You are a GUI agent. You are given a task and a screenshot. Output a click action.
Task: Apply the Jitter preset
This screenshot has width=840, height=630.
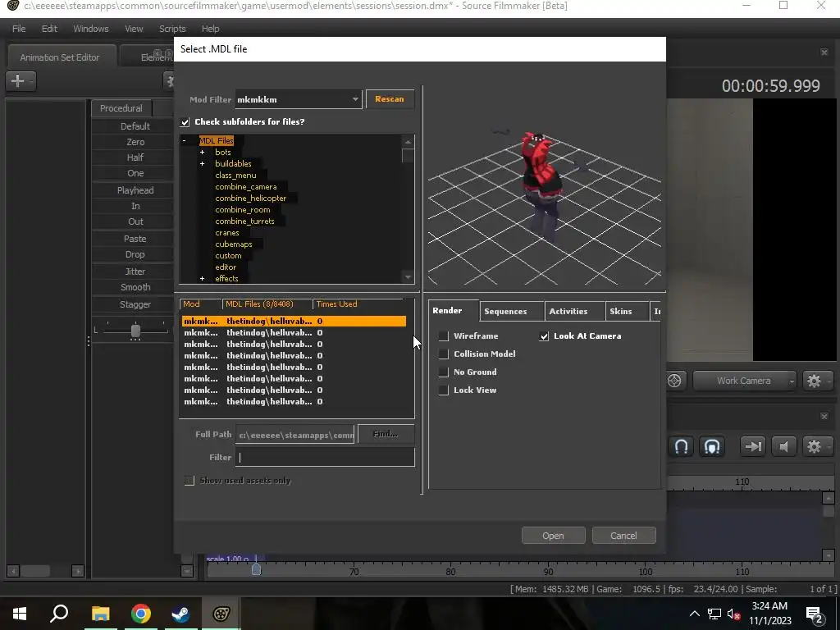(x=135, y=272)
